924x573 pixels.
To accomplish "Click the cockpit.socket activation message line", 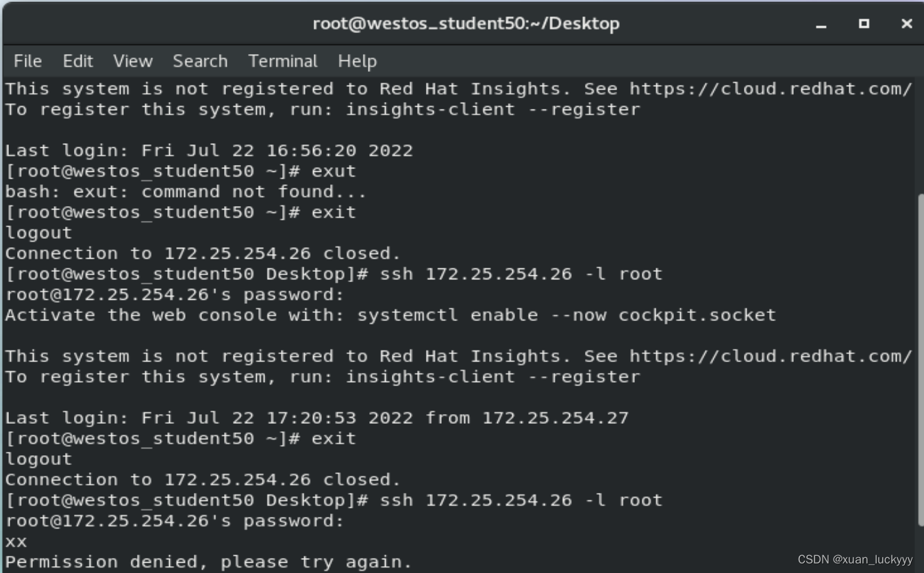I will coord(390,315).
